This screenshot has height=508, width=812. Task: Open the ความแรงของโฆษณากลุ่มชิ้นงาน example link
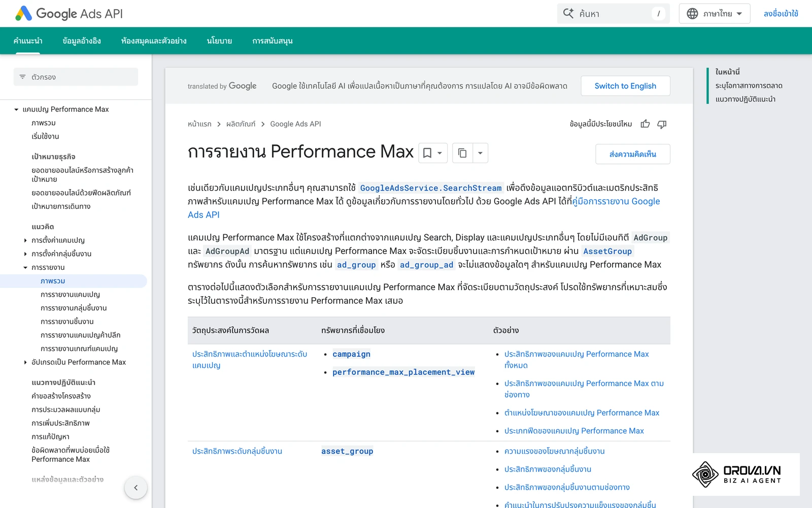(554, 451)
